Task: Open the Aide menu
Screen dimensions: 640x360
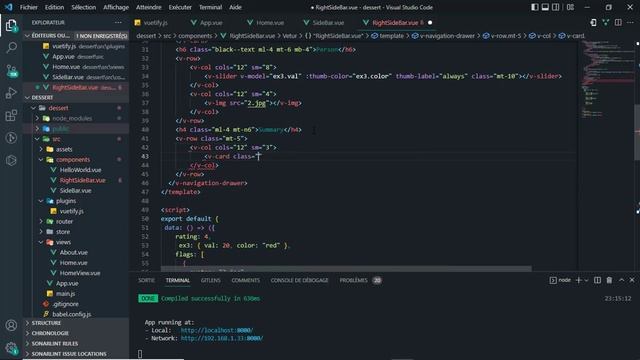Action: coord(235,7)
